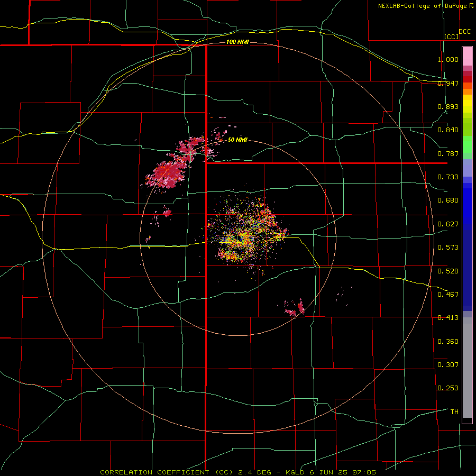The image size is (476, 476).
Task: Select the 0.840 scale value
Action: click(x=448, y=130)
